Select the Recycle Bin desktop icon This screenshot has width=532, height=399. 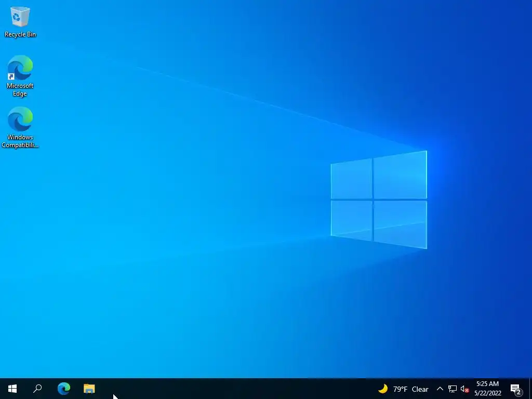20,22
